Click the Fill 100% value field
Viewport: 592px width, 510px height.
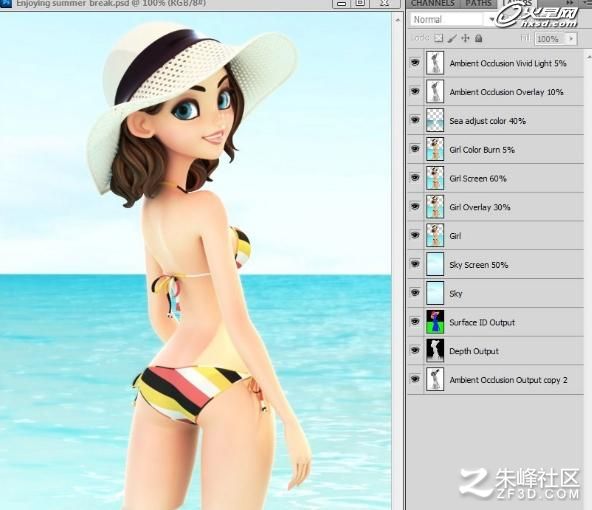[550, 39]
